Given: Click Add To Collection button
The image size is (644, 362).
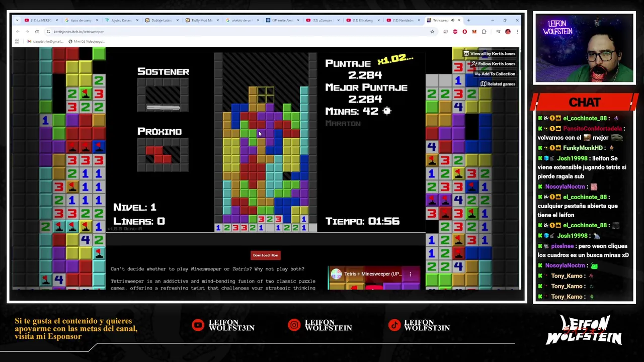Looking at the screenshot, I should [x=495, y=74].
